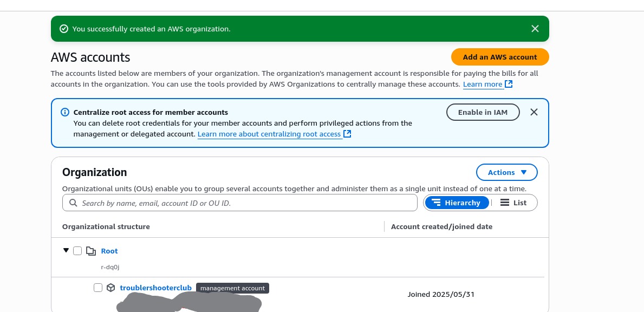Click the info icon in Centralize root access box
This screenshot has height=312, width=644.
(65, 112)
